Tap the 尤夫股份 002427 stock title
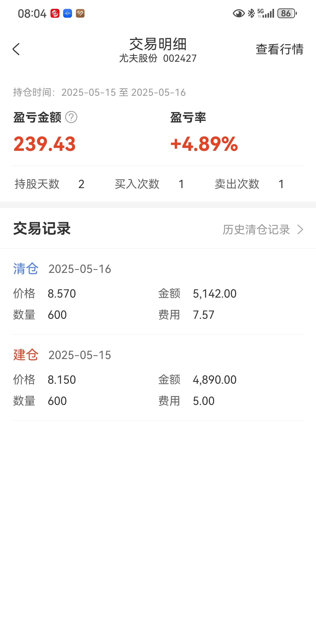The image size is (316, 644). (158, 58)
